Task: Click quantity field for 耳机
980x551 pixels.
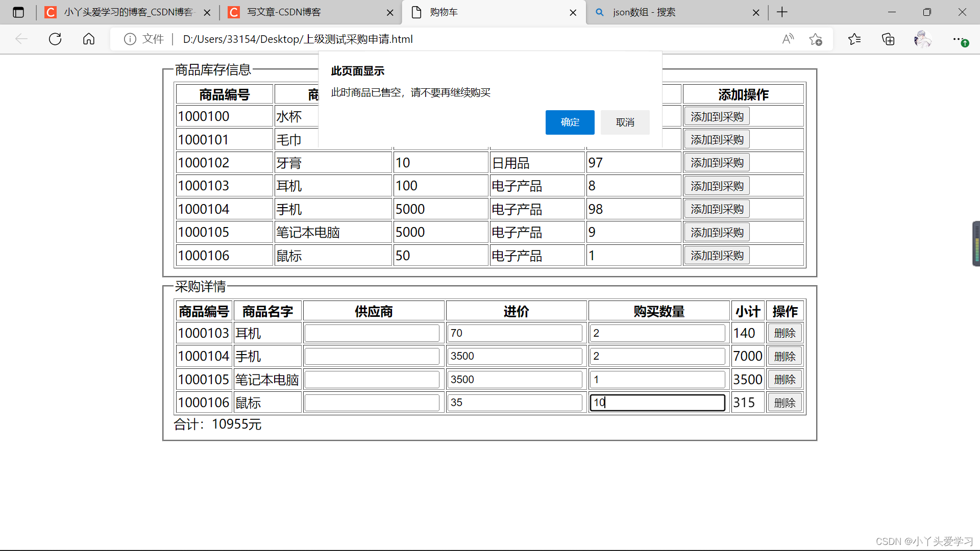Action: [658, 333]
